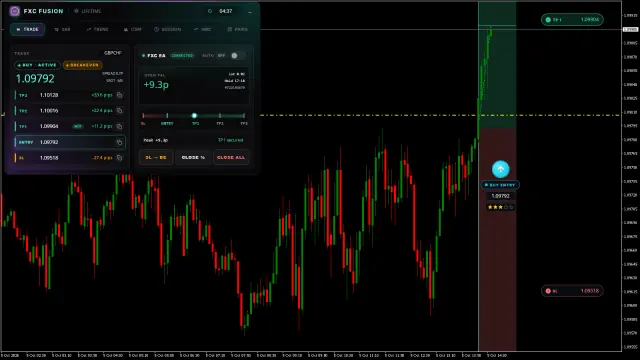The image size is (640, 360).
Task: Click the star rating under entry price
Action: pyautogui.click(x=500, y=207)
